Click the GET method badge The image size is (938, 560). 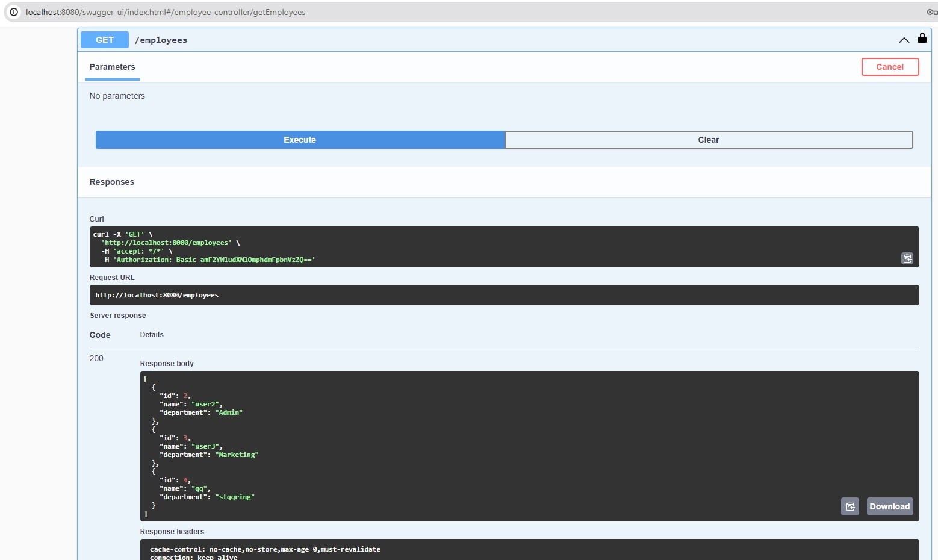[105, 40]
